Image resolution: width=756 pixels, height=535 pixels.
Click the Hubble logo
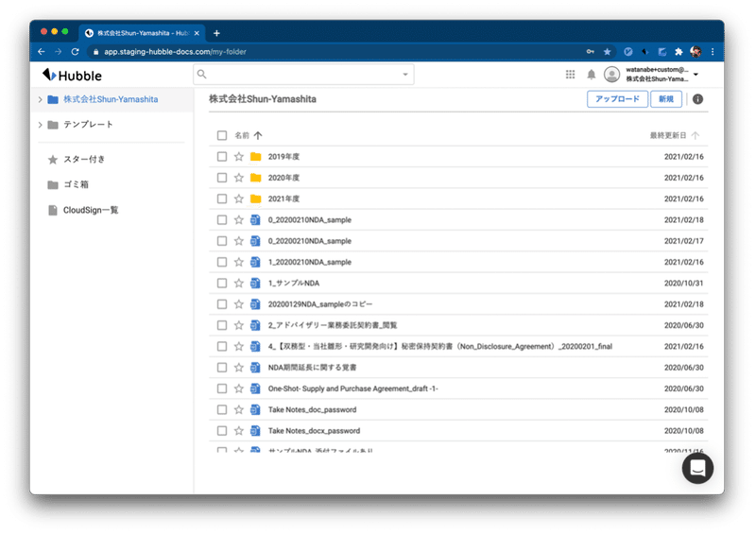(x=72, y=76)
